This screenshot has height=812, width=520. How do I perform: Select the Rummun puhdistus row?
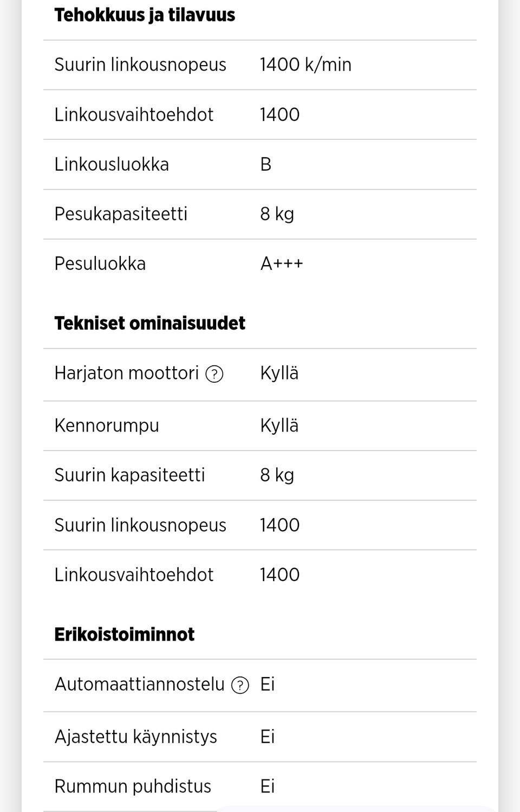coord(132,785)
